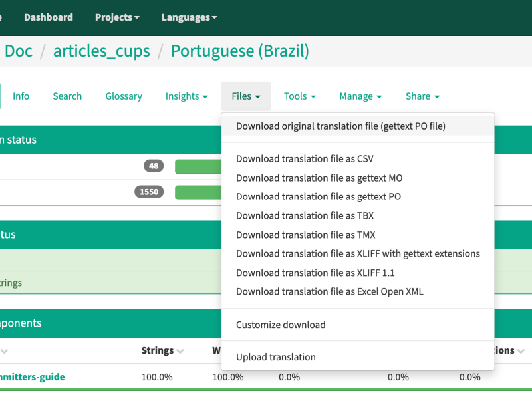This screenshot has width=532, height=399.
Task: Choose Upload translation
Action: coord(358,357)
